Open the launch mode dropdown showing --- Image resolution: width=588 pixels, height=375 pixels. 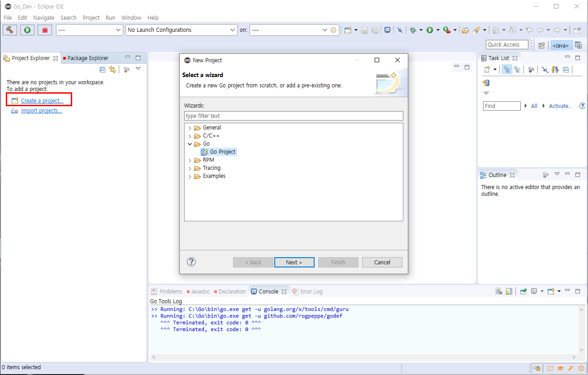(x=89, y=30)
